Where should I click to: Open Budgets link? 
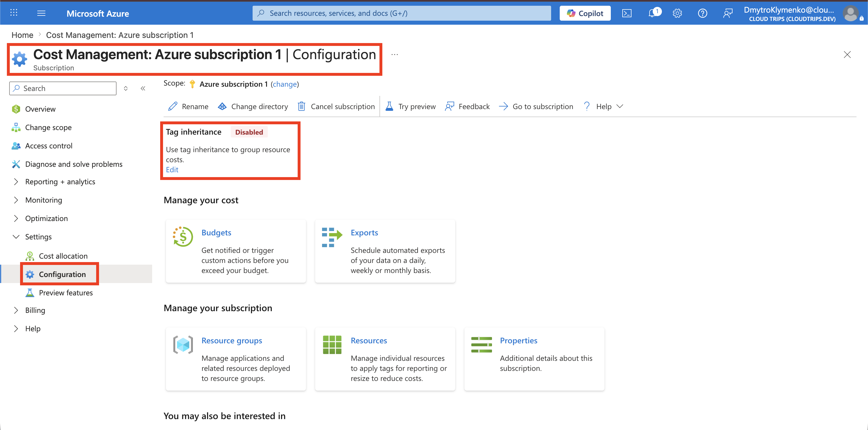[216, 233]
